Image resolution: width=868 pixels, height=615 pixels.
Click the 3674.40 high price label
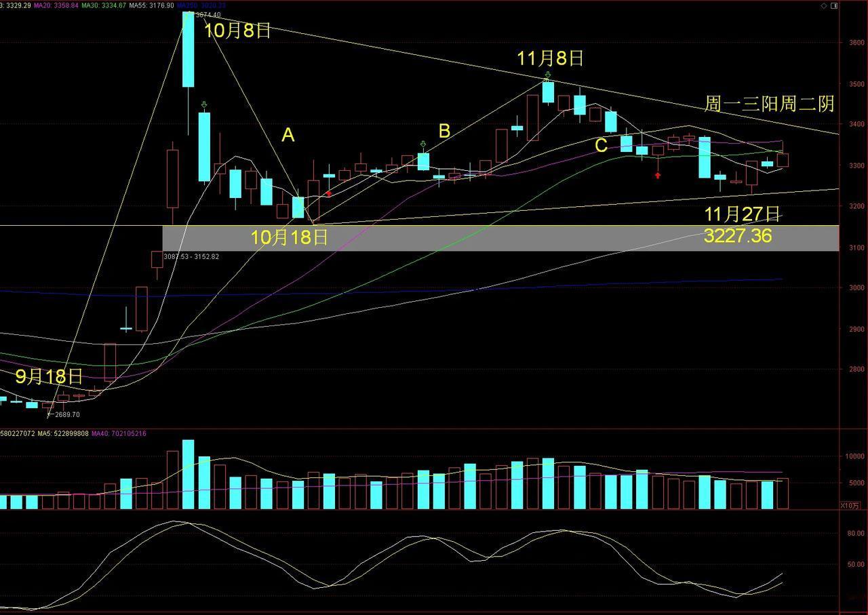pyautogui.click(x=207, y=15)
